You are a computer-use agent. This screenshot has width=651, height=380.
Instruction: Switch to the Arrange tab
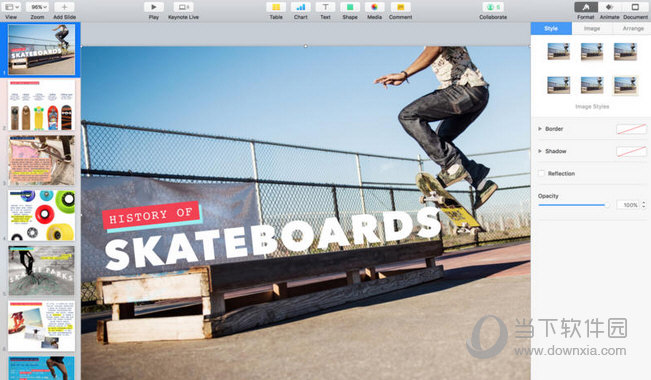pos(633,29)
